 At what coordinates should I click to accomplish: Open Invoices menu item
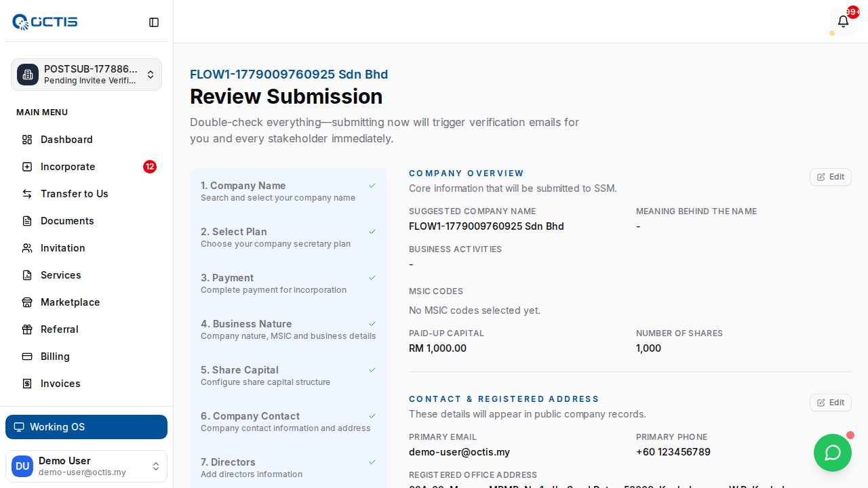pyautogui.click(x=86, y=384)
